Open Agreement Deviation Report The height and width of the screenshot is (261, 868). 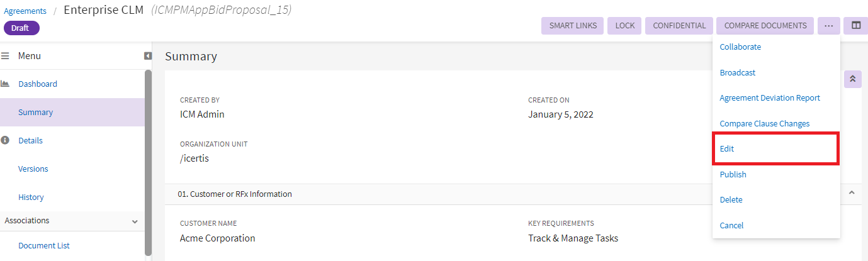pos(770,97)
